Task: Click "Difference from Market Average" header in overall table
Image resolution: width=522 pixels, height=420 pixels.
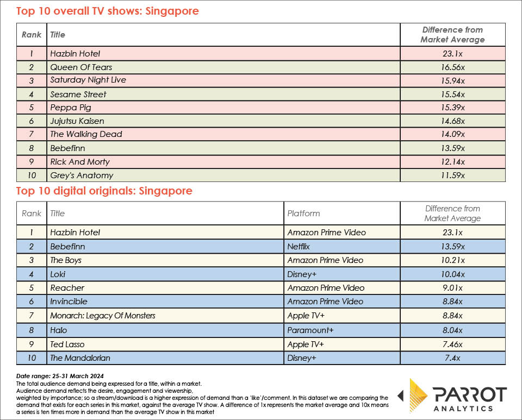Action: pos(453,35)
